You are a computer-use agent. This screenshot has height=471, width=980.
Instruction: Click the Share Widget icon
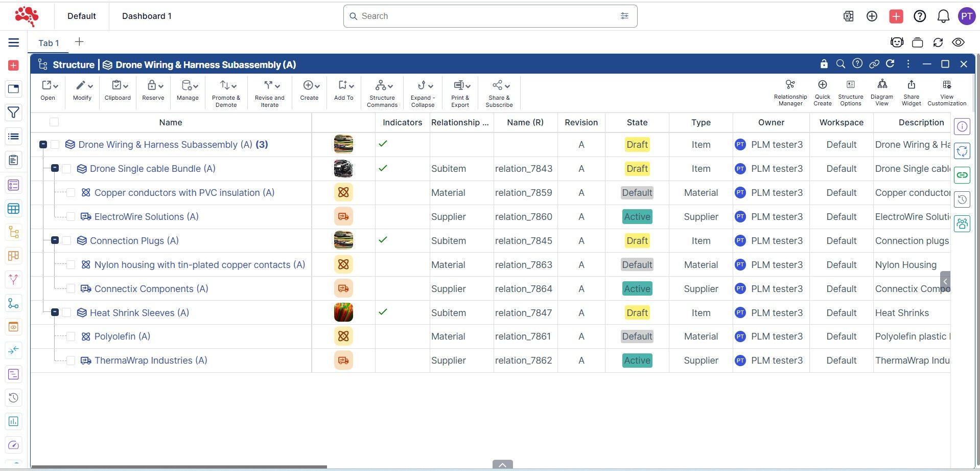point(911,92)
